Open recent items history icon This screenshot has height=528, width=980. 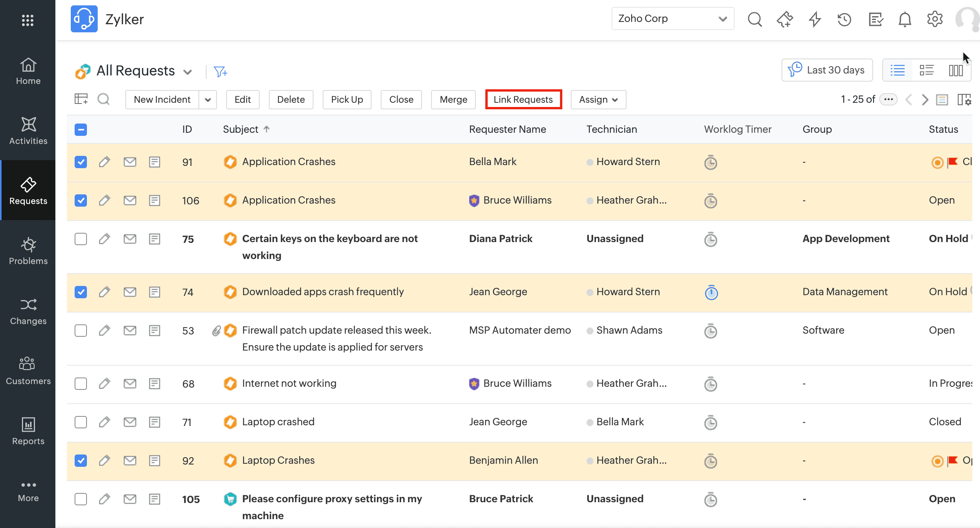tap(844, 19)
